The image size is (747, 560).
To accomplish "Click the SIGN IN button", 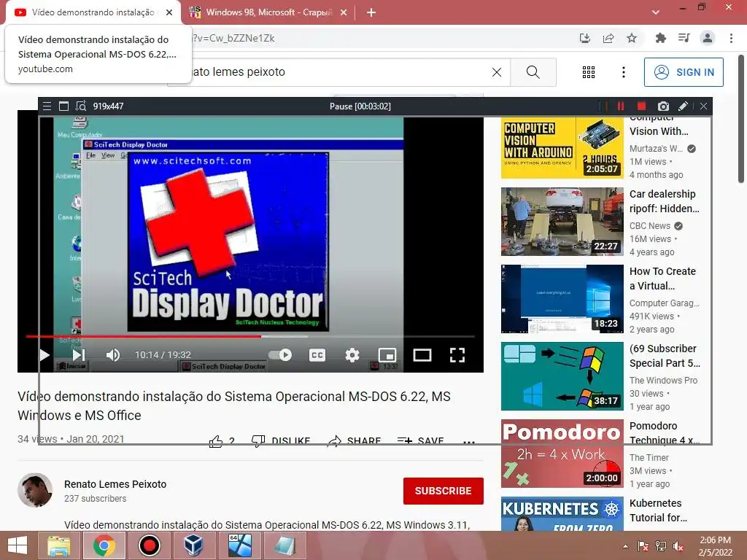I will (x=684, y=72).
